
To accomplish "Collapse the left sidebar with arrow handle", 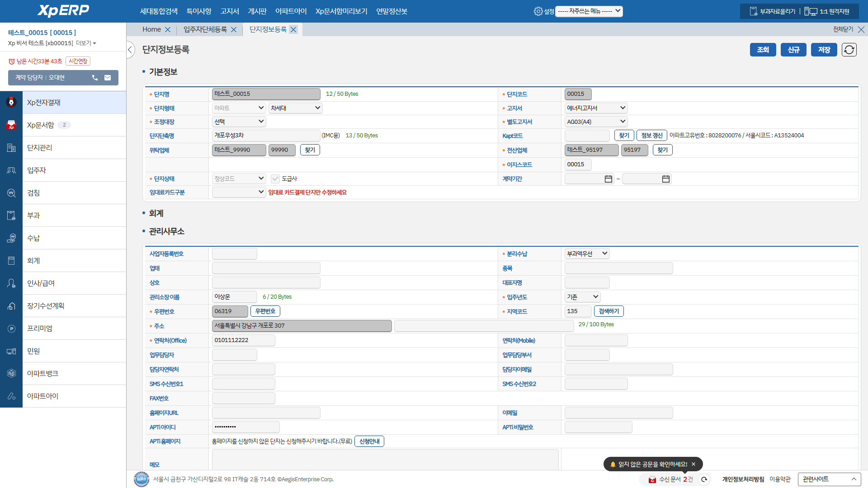I will click(130, 50).
